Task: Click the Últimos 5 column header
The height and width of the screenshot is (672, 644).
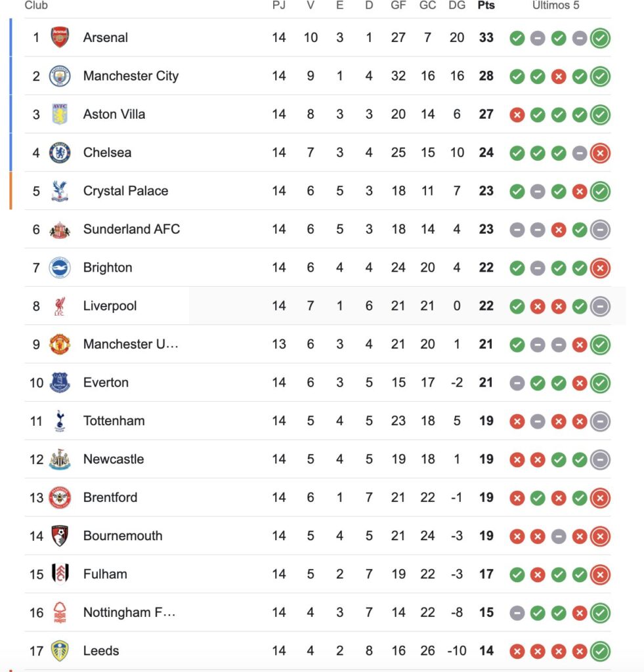Action: pos(555,5)
